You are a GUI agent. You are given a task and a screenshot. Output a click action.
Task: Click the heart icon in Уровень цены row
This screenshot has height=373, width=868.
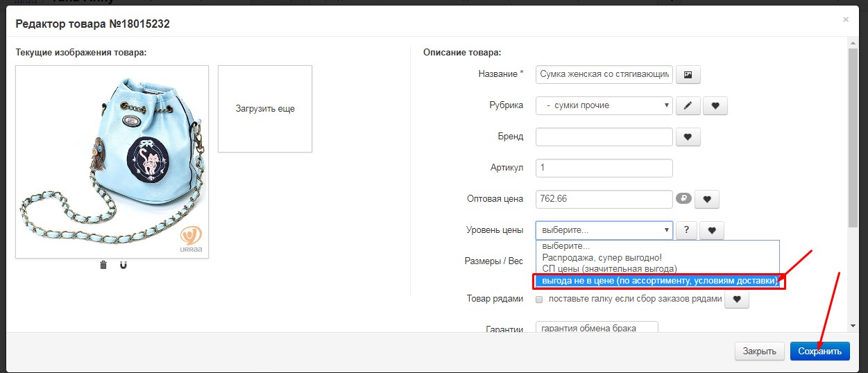point(713,230)
